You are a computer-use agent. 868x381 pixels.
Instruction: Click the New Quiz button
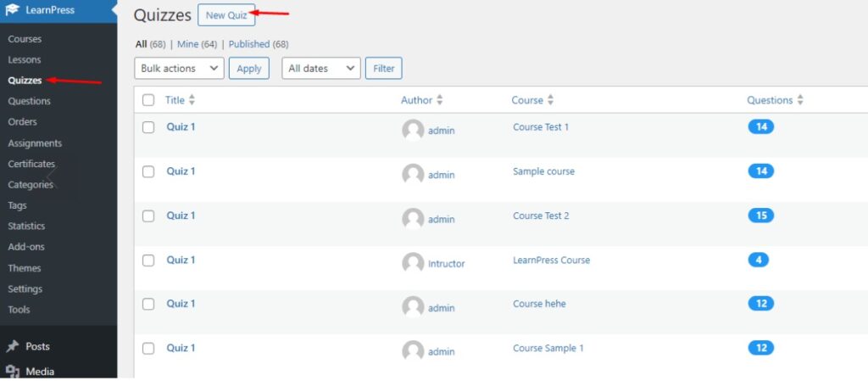tap(226, 15)
